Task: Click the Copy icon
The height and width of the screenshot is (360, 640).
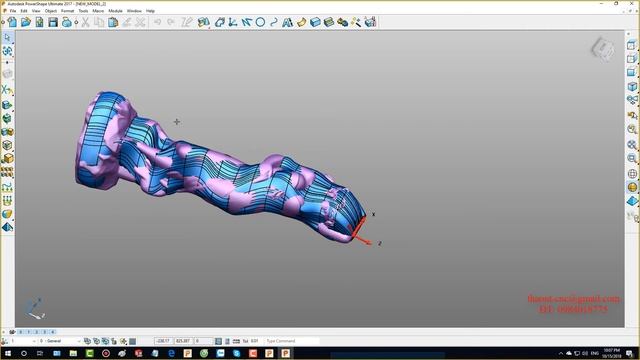Action: click(99, 22)
